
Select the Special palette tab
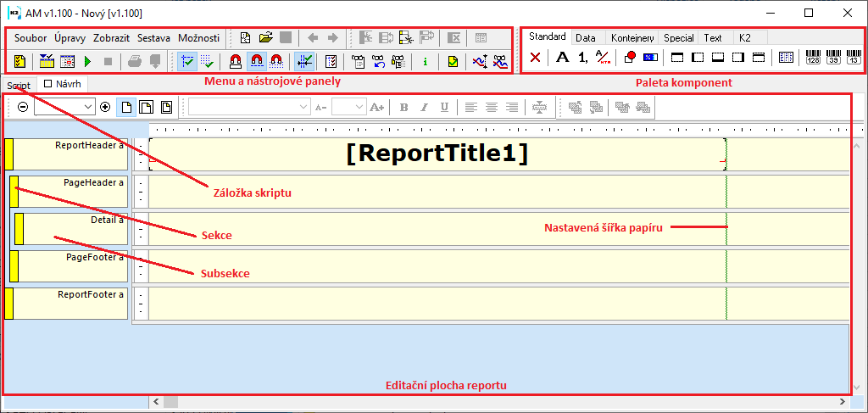679,37
